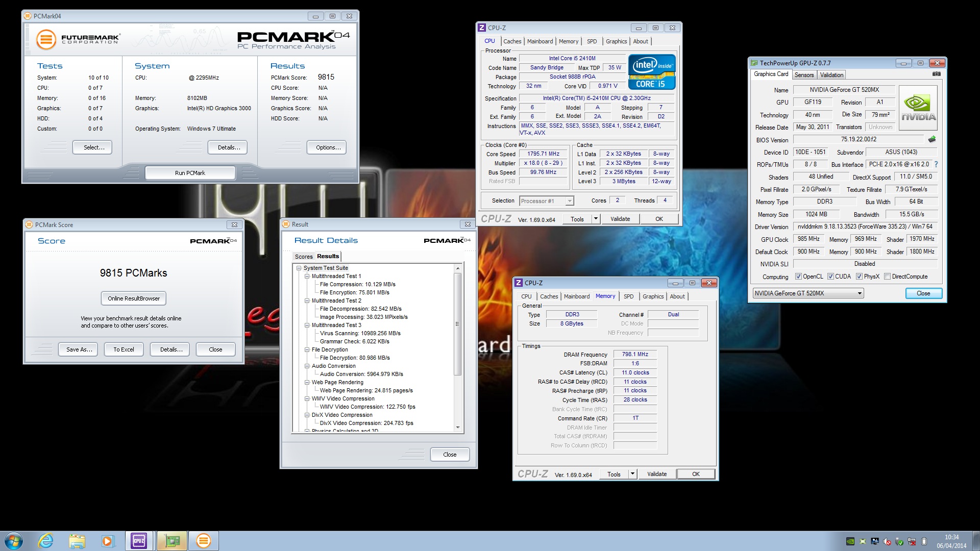This screenshot has height=551, width=980.
Task: Open Windows Explorer folder on taskbar
Action: (77, 541)
